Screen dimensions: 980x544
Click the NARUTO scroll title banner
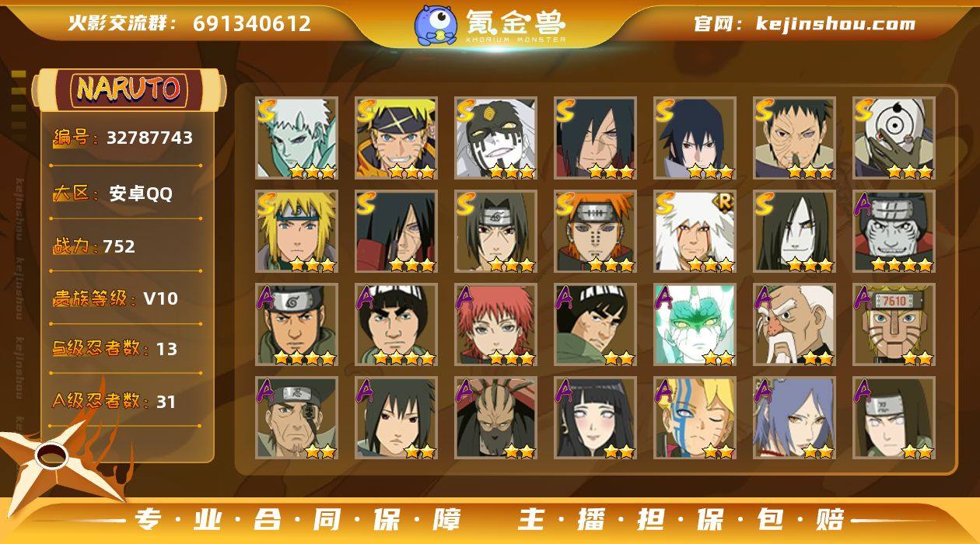[128, 89]
